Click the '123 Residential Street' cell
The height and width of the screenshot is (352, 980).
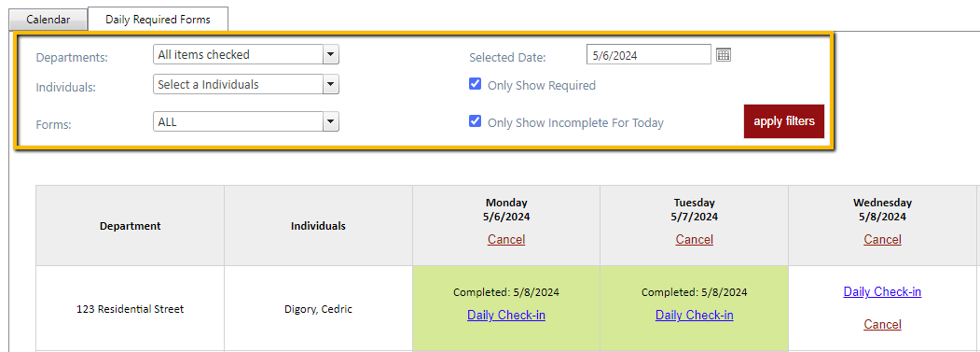tap(130, 309)
